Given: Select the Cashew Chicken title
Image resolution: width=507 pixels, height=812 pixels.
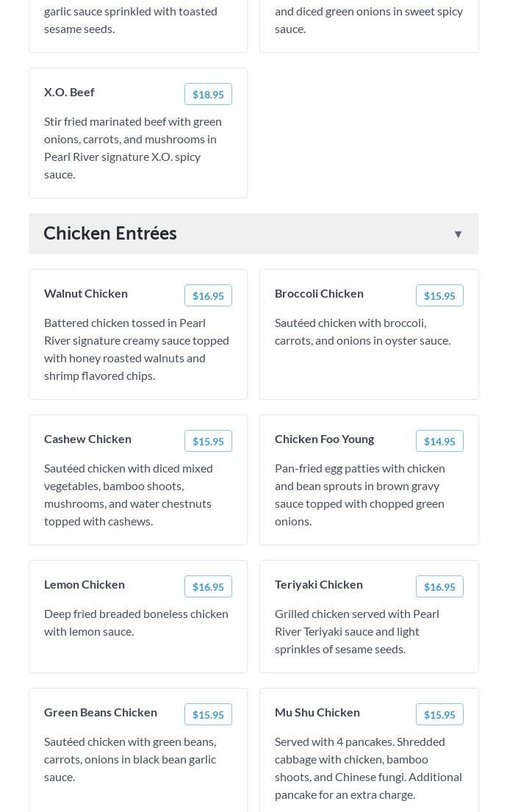Looking at the screenshot, I should coord(87,439).
